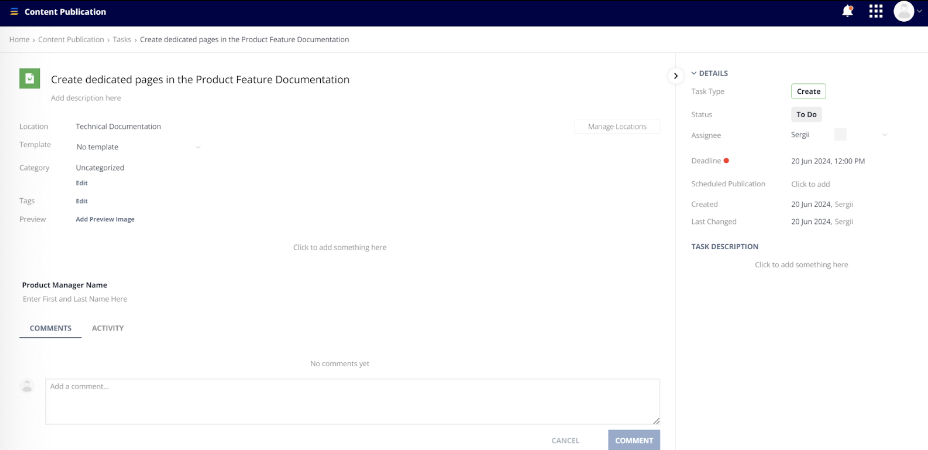Switch to the Activity tab
Screen dimensions: 928x450
[x=108, y=328]
